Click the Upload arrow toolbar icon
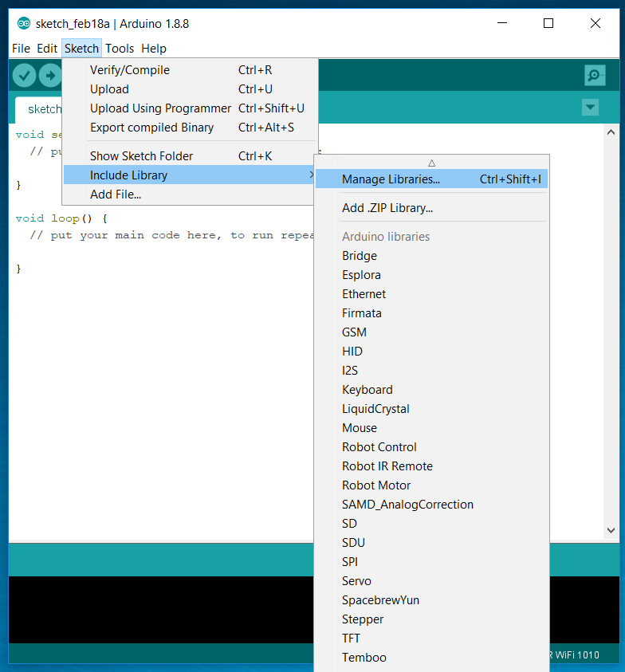Image resolution: width=625 pixels, height=672 pixels. click(x=50, y=75)
